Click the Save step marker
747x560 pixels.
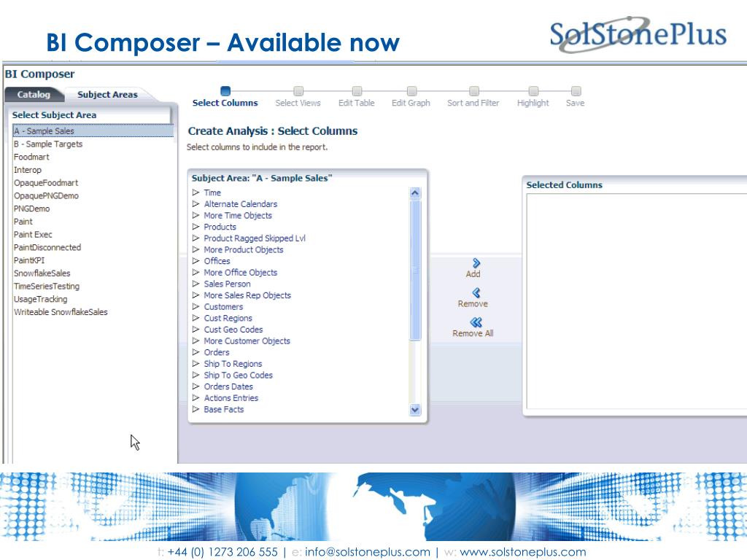pos(576,90)
